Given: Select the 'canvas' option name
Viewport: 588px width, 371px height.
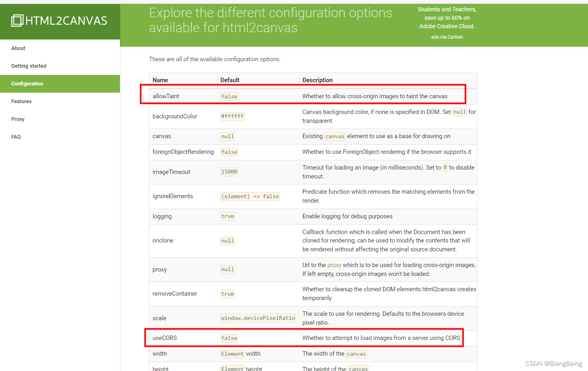Looking at the screenshot, I should (162, 136).
